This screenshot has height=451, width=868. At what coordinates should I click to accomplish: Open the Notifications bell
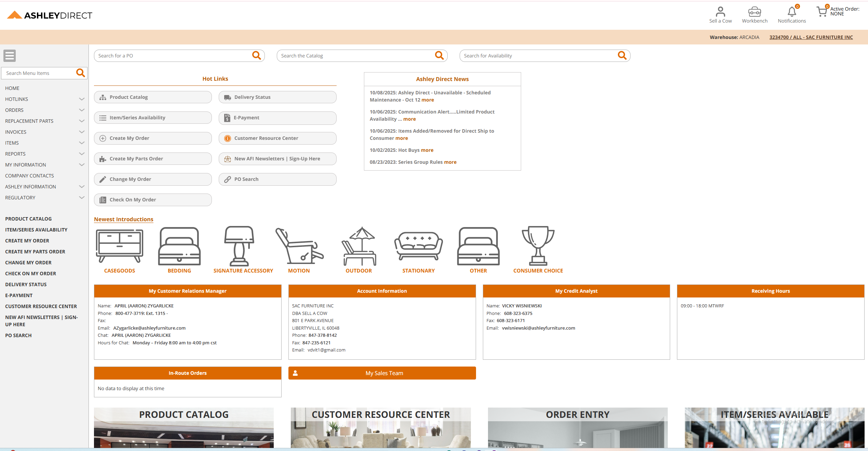pos(792,12)
